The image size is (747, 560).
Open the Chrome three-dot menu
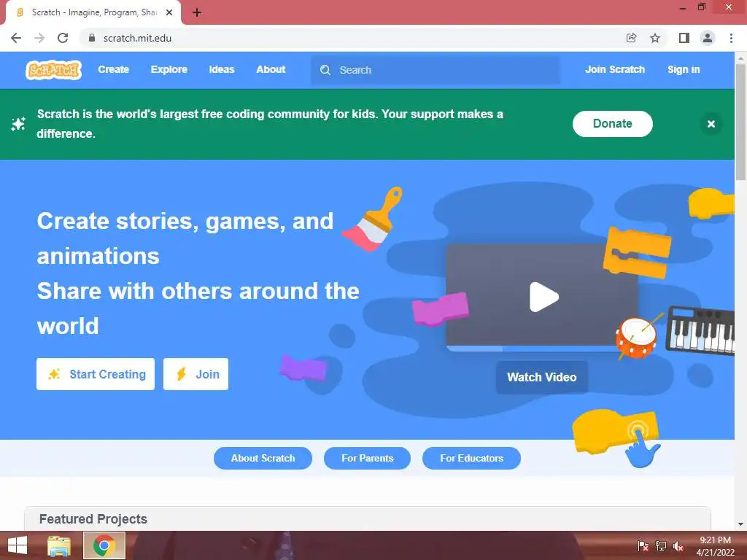(x=731, y=38)
